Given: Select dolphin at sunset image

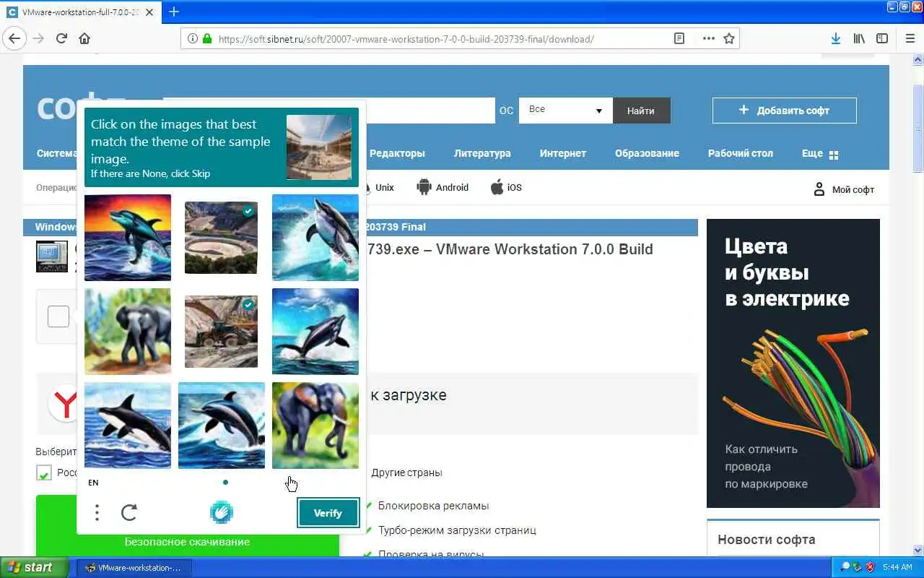Looking at the screenshot, I should click(128, 238).
